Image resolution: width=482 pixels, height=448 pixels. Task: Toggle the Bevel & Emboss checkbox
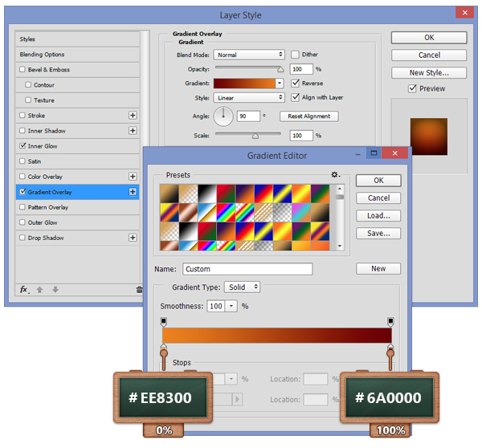tap(22, 70)
